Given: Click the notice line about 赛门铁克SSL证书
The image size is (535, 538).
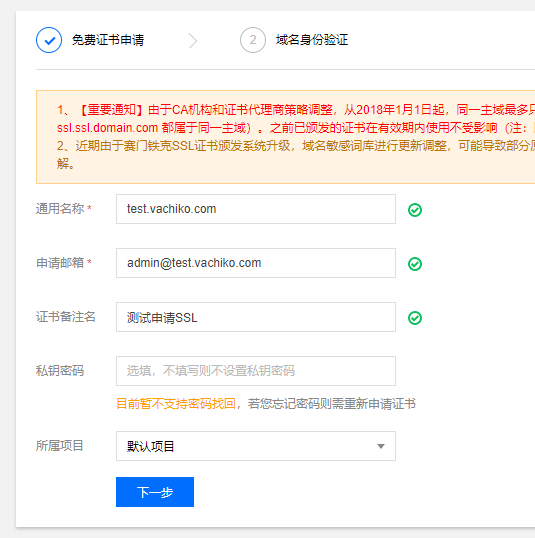Looking at the screenshot, I should [x=296, y=146].
